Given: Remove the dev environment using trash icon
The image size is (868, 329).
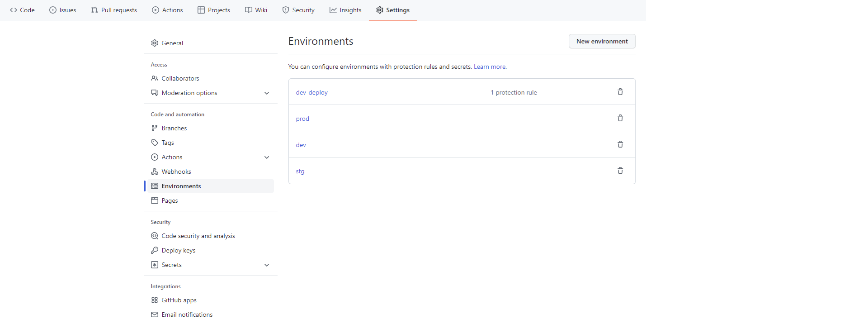Looking at the screenshot, I should [x=620, y=144].
